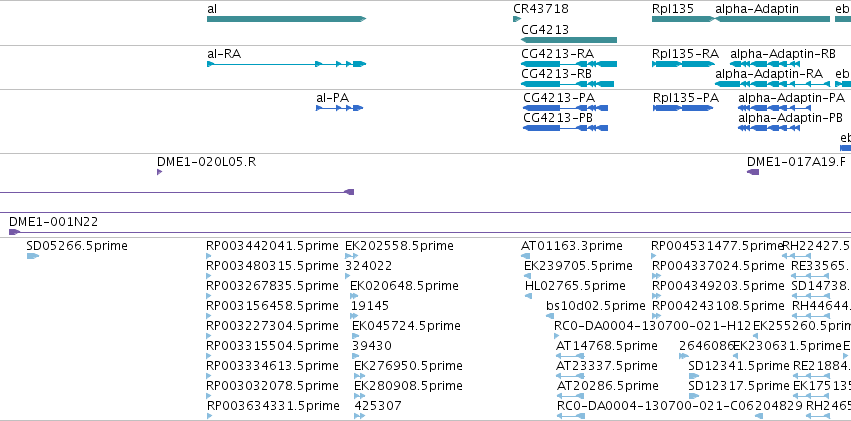Select the CG4213 gene bar
851x421 pixels.
[569, 40]
